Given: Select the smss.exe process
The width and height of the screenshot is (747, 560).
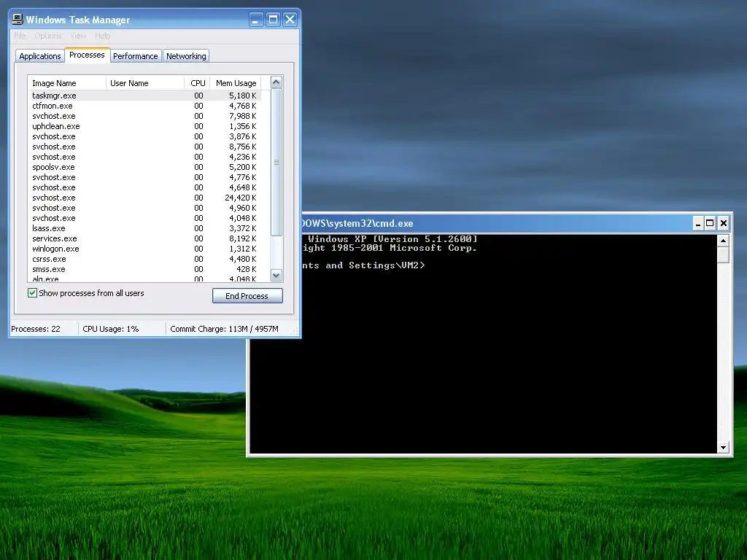Looking at the screenshot, I should 144,269.
